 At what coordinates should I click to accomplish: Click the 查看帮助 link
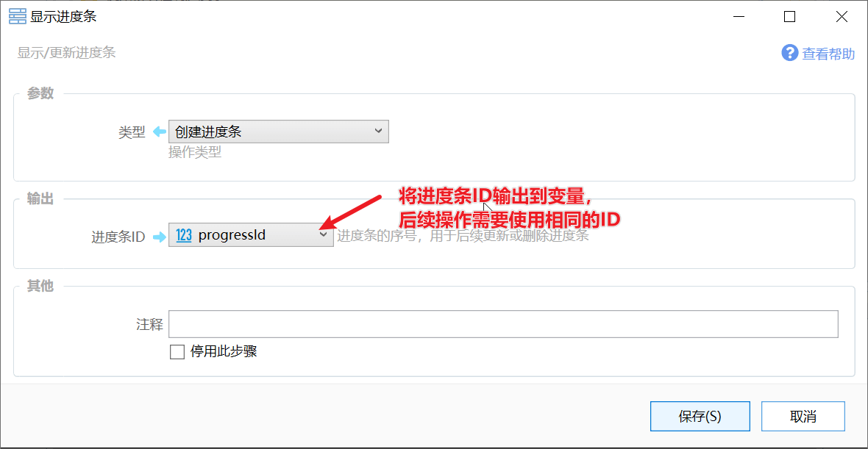tap(829, 54)
